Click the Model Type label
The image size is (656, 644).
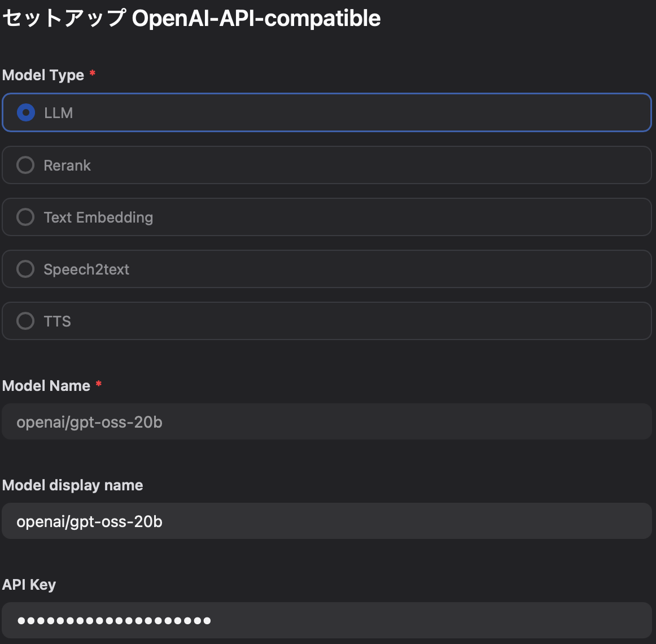click(x=43, y=75)
